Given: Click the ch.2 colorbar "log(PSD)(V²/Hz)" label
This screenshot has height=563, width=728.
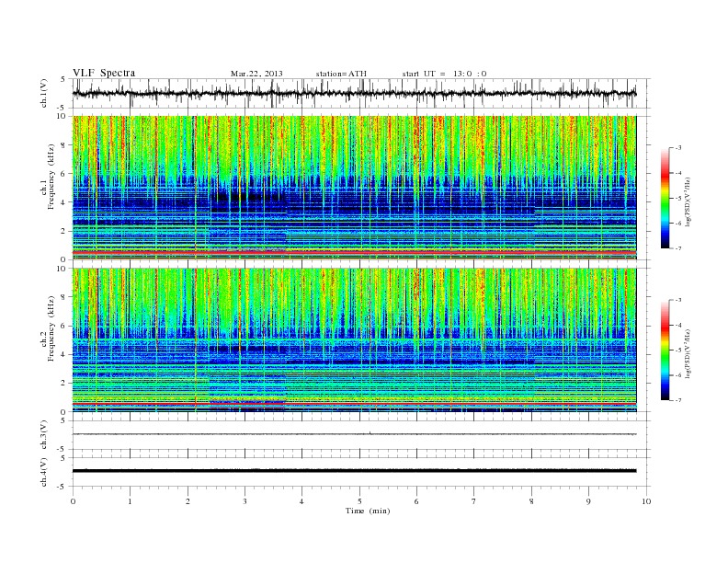Looking at the screenshot, I should [x=688, y=353].
